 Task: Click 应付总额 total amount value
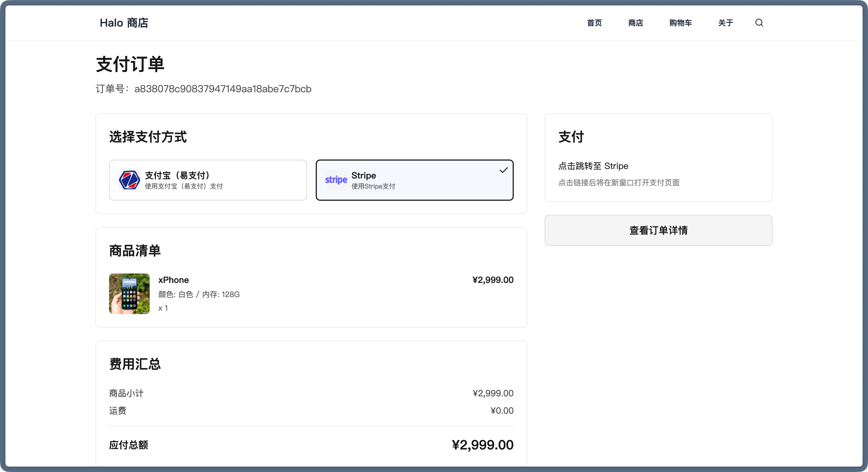pos(482,445)
